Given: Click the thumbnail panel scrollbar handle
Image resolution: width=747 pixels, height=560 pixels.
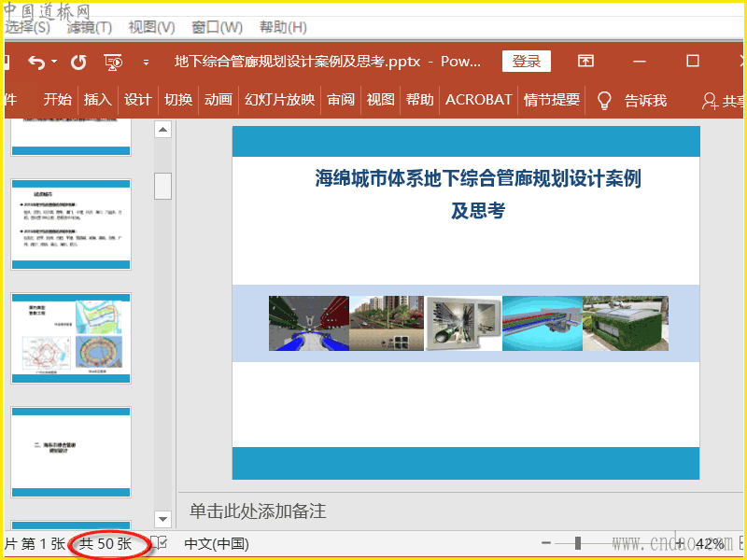Looking at the screenshot, I should coord(162,186).
